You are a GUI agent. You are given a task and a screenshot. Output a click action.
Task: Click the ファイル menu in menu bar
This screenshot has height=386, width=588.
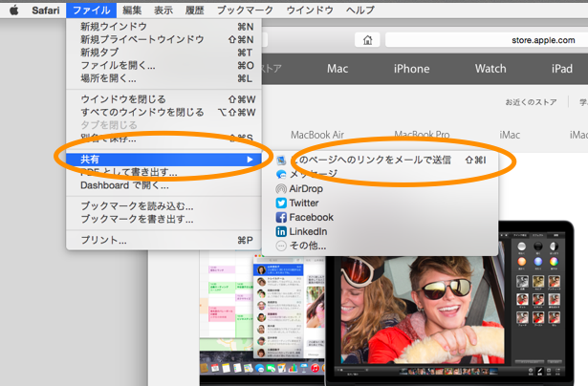pyautogui.click(x=92, y=11)
